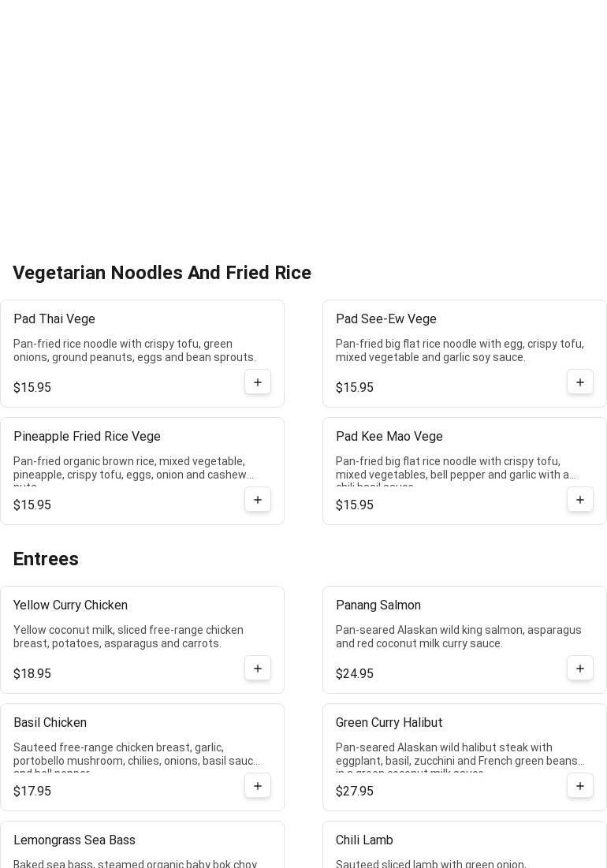Click plus icon for Pineapple Fried Rice Vege
607x868 pixels.
point(258,500)
